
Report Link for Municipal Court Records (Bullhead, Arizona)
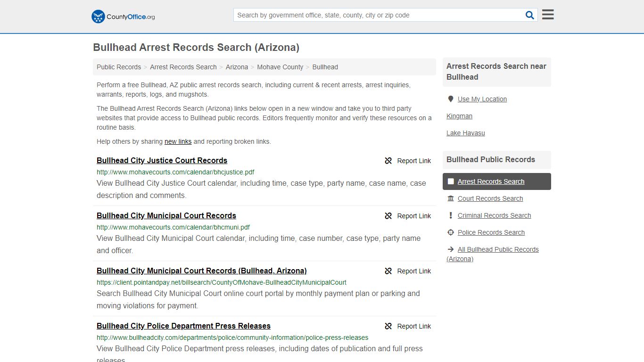coord(414,271)
